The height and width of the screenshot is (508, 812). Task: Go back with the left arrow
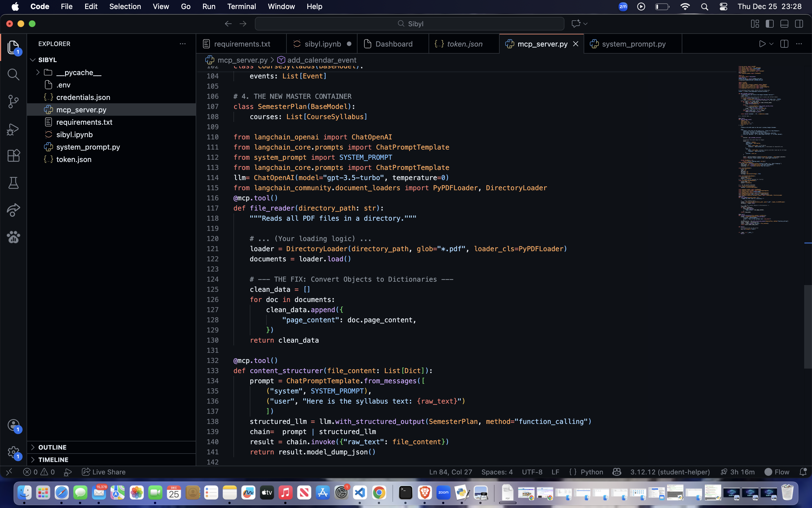coord(228,24)
